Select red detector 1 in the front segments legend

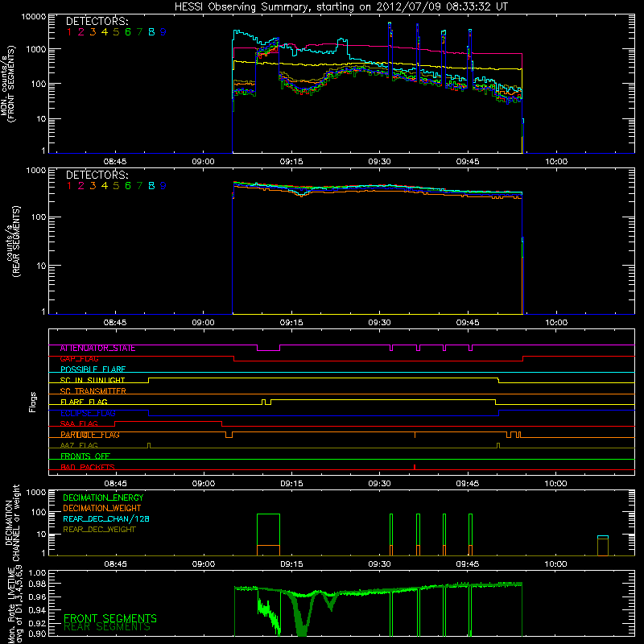click(x=69, y=32)
